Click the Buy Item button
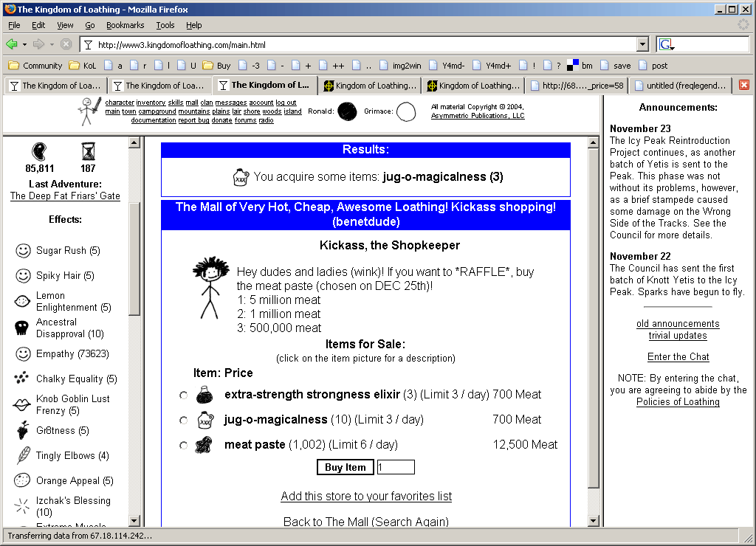756x546 pixels. pyautogui.click(x=346, y=467)
